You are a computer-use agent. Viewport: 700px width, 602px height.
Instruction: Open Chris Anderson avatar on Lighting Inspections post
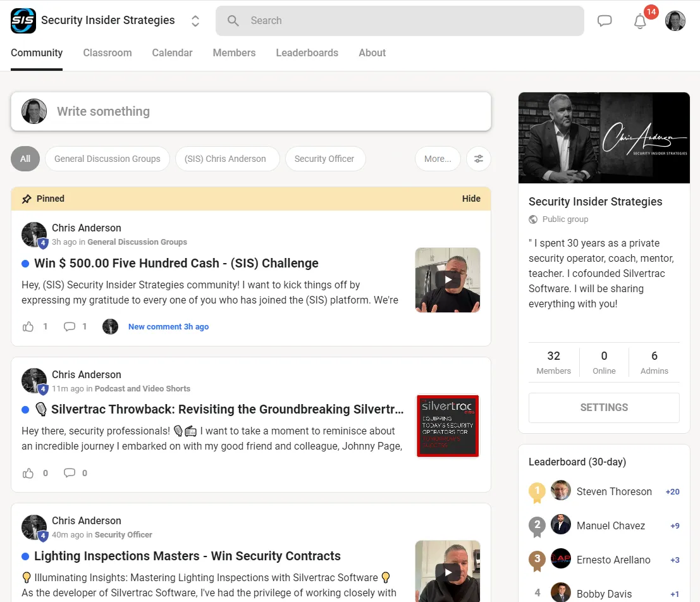[34, 527]
